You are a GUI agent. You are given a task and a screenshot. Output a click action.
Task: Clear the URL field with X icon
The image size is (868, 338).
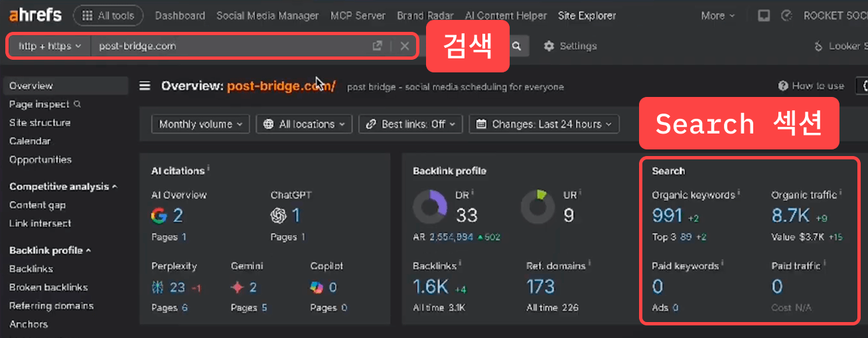point(404,46)
